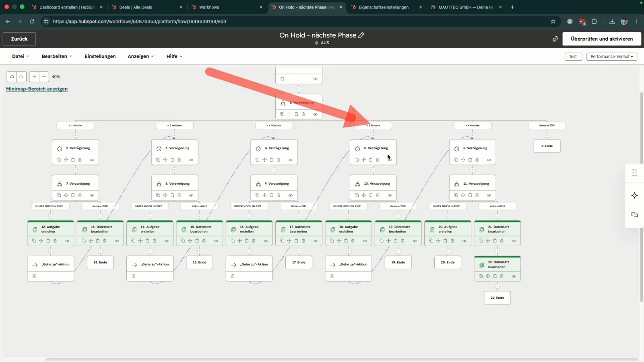Open the Datei menu
The height and width of the screenshot is (362, 644).
[21, 56]
